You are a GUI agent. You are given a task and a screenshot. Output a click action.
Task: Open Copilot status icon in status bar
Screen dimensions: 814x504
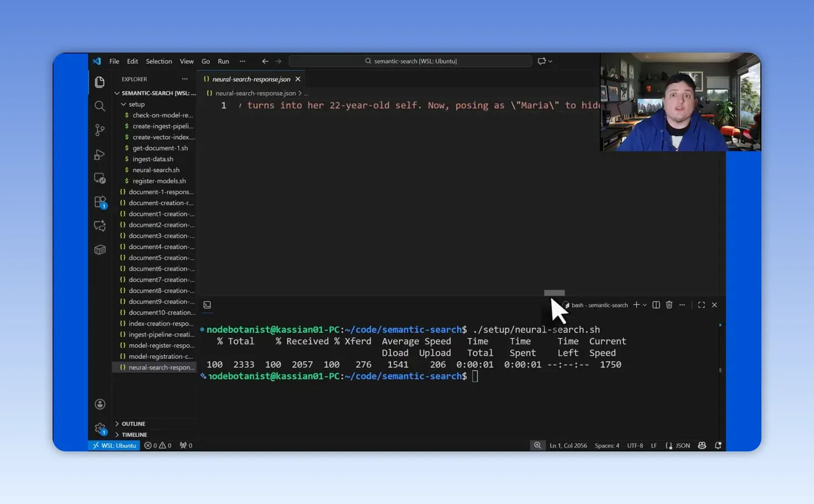coord(702,445)
